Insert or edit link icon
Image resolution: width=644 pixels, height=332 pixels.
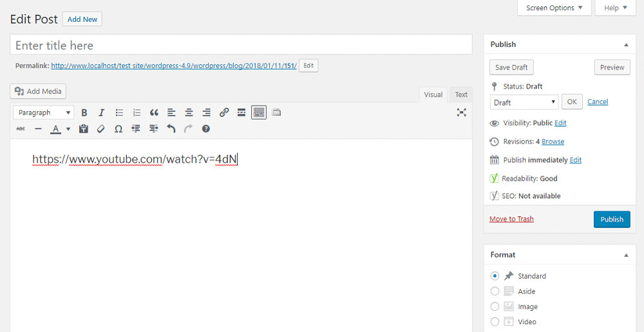tap(224, 113)
